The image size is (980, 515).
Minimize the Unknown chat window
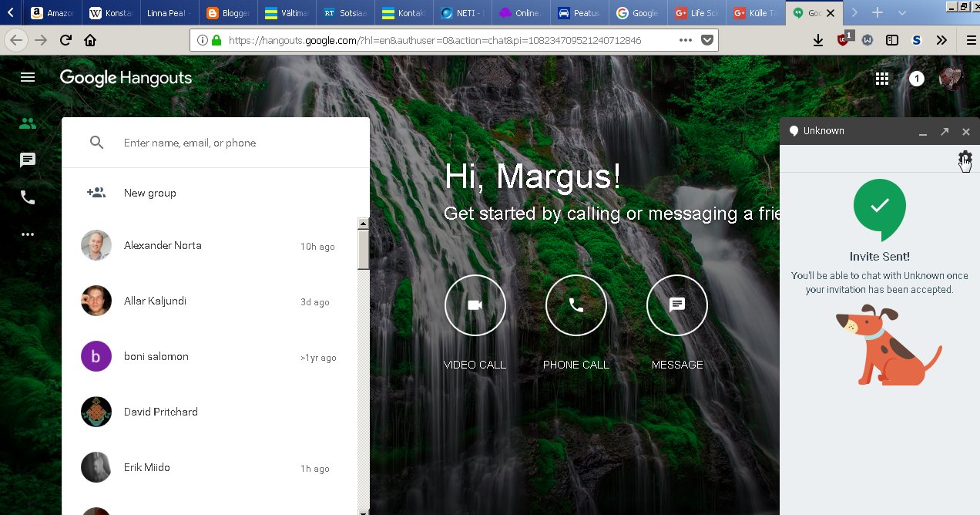pyautogui.click(x=923, y=133)
